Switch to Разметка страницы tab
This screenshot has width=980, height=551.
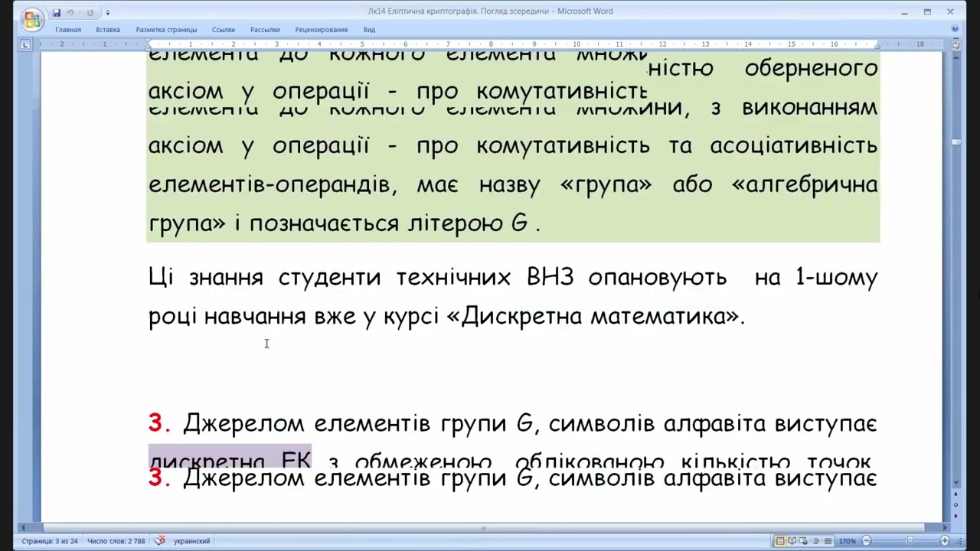click(166, 29)
